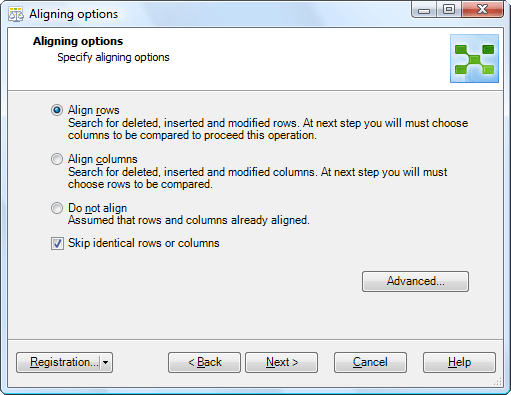
Task: Select the Align columns option
Action: (x=57, y=159)
